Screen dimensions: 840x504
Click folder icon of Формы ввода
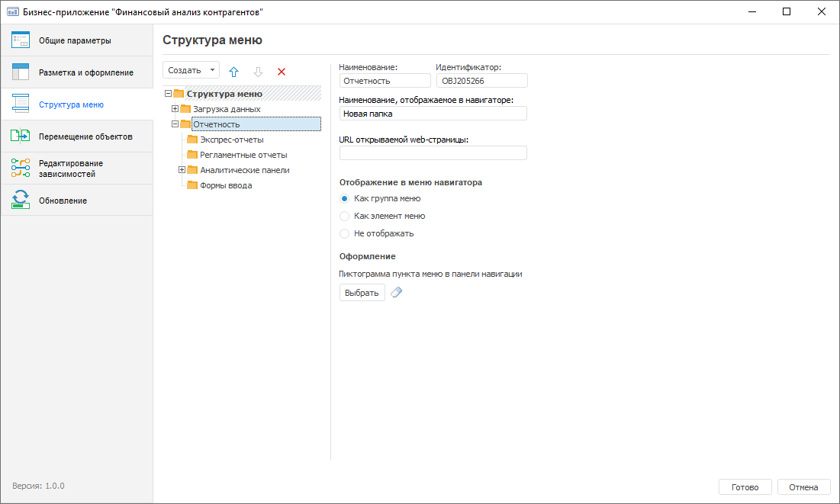coord(191,185)
